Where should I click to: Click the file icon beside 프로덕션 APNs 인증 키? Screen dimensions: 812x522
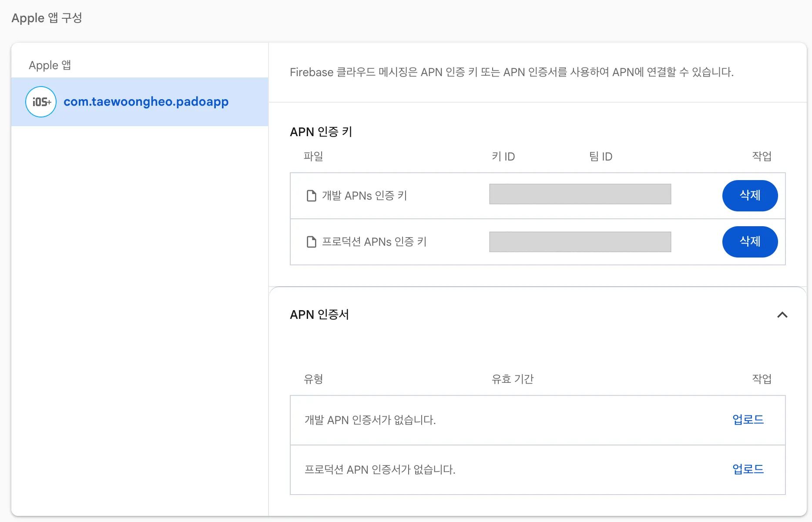(311, 242)
